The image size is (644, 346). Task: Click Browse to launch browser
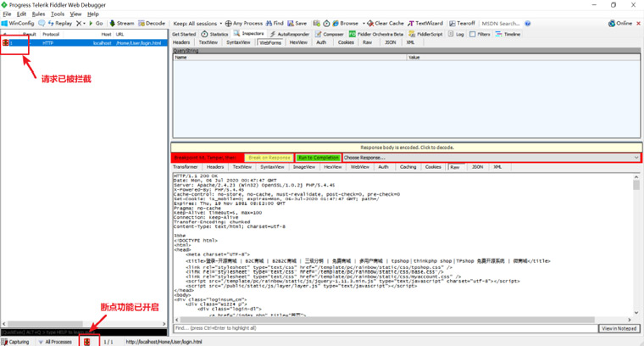pyautogui.click(x=345, y=24)
